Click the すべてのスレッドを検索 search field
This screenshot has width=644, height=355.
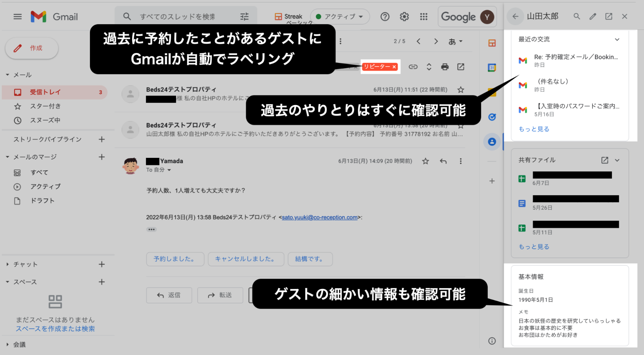[177, 16]
